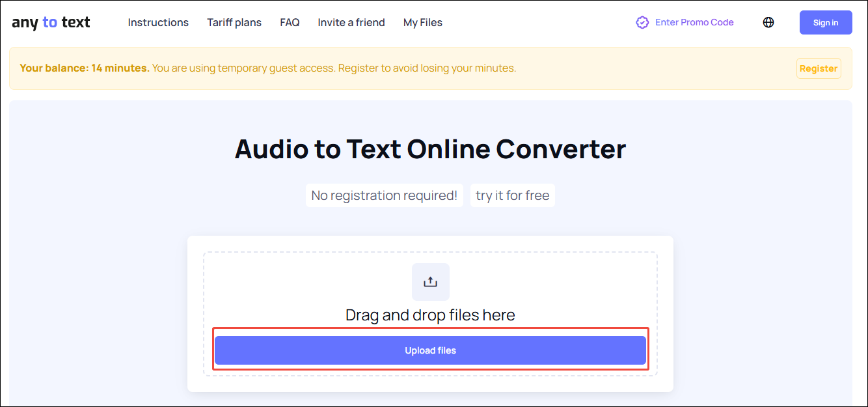
Task: Click the promo code badge icon
Action: coord(642,22)
